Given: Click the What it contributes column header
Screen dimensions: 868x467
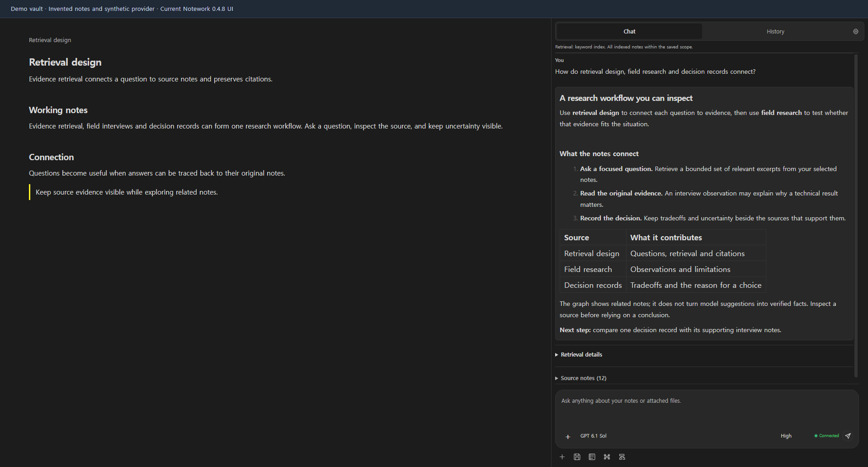Looking at the screenshot, I should tap(696, 238).
